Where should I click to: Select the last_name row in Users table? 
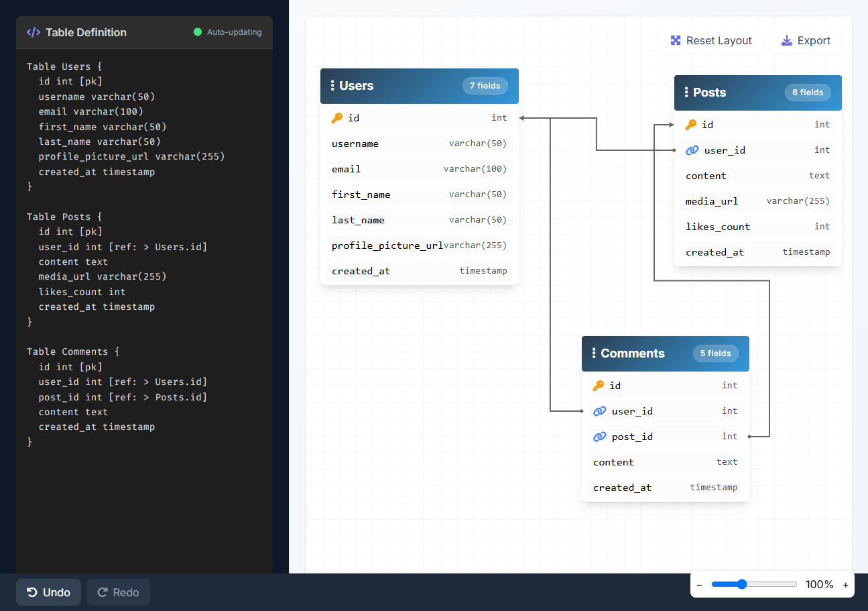420,220
